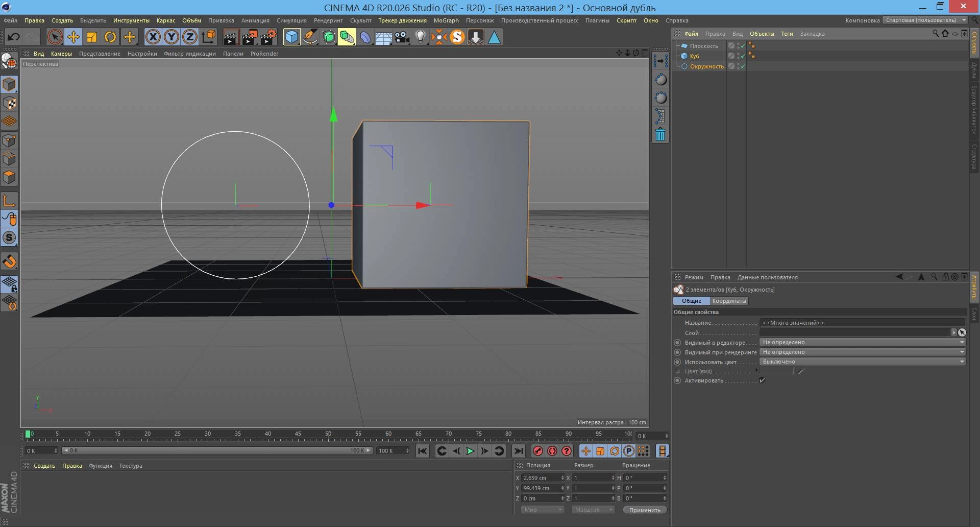Select Плоскость in object manager
The width and height of the screenshot is (980, 527).
tap(704, 46)
